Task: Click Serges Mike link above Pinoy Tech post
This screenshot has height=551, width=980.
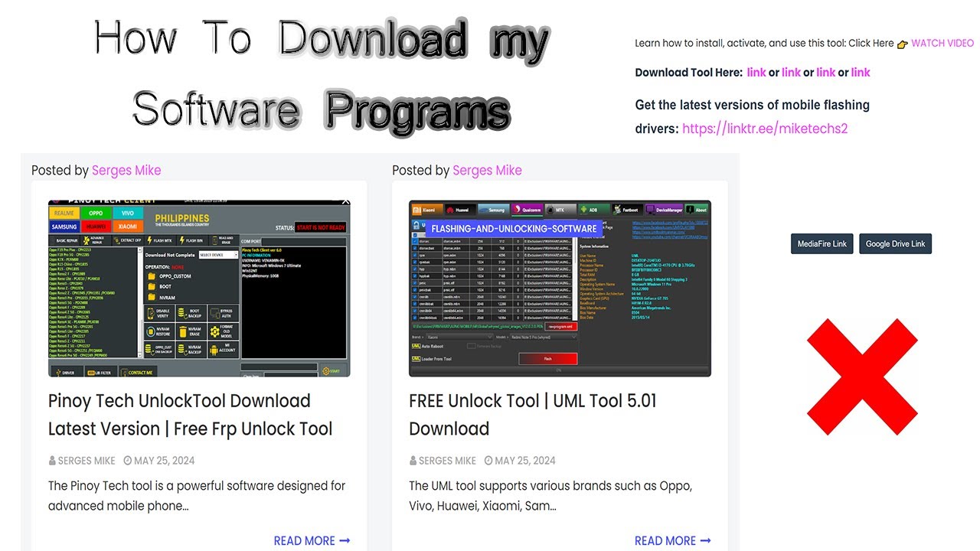Action: (126, 170)
